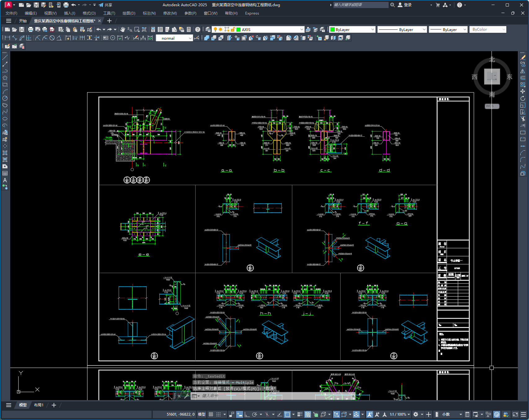Screen dimensions: 529x420
Task: Click the ViewCube top face 上
Action: (492, 76)
